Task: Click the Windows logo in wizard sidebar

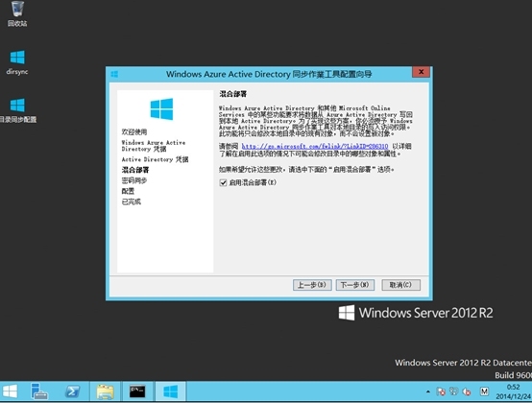Action: 162,108
